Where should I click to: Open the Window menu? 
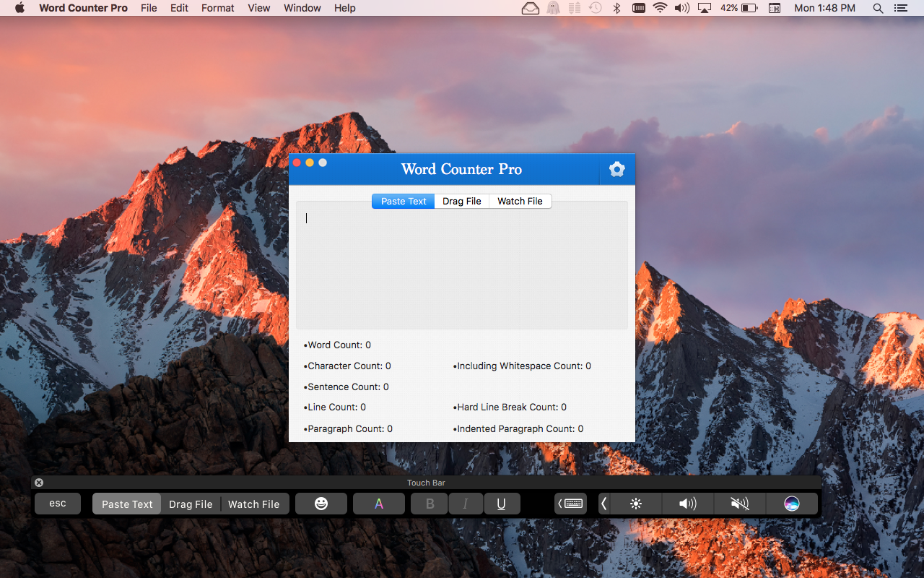[x=302, y=8]
